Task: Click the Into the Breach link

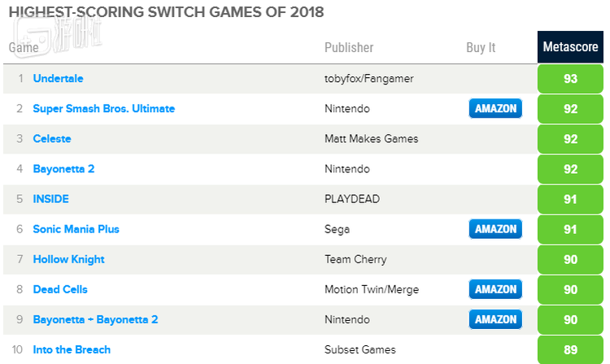Action: point(72,349)
